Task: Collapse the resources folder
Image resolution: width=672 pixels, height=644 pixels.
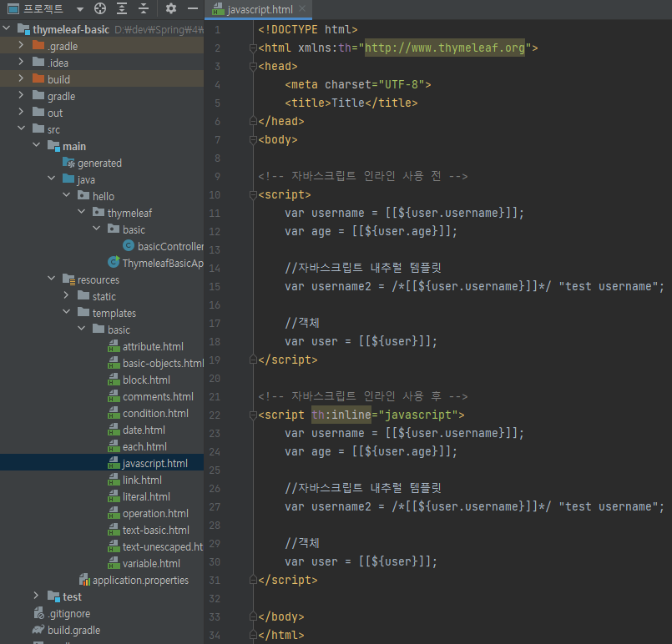Action: pos(52,279)
